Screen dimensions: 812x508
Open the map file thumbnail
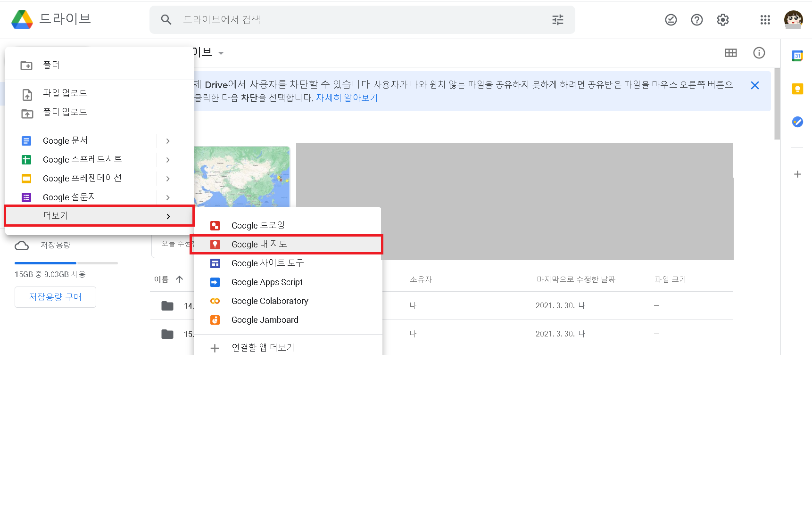coord(241,176)
